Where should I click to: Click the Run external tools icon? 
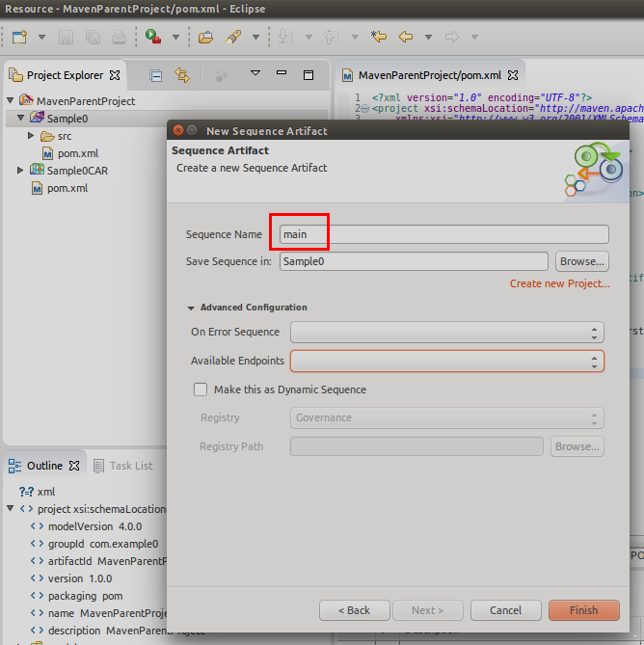[153, 38]
